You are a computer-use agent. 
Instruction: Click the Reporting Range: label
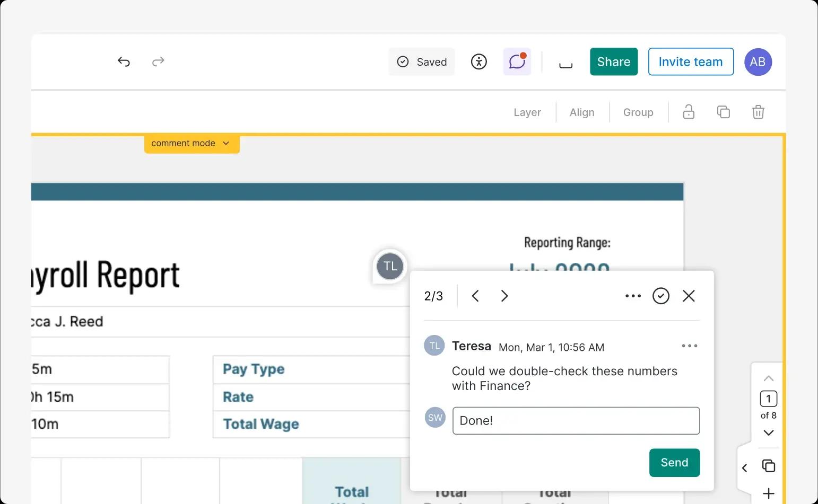pyautogui.click(x=567, y=243)
